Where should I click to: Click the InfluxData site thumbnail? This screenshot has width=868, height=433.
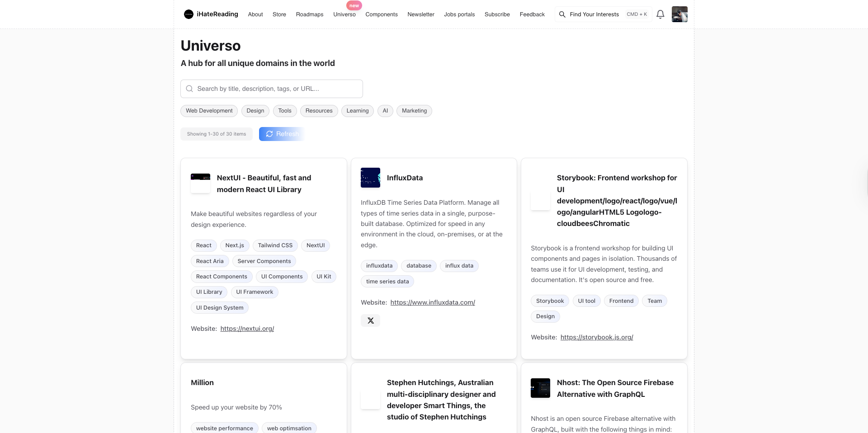[x=370, y=178]
